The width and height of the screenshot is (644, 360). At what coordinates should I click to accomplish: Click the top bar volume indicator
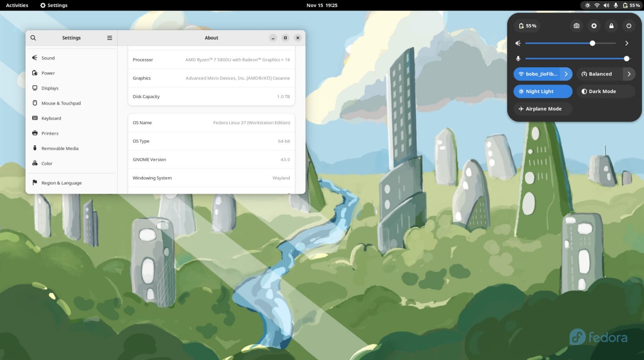[606, 5]
